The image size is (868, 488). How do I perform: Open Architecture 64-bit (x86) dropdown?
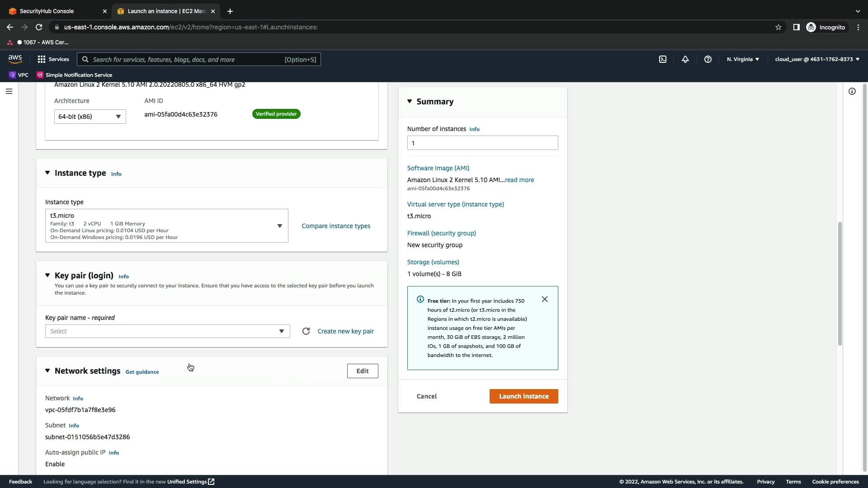pyautogui.click(x=90, y=117)
